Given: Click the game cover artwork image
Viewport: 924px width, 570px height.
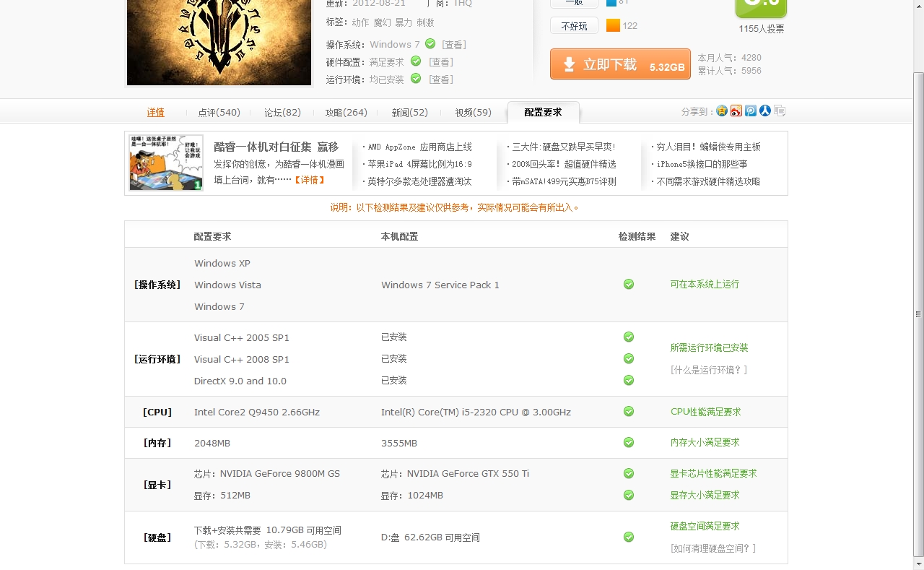Looking at the screenshot, I should click(x=219, y=43).
